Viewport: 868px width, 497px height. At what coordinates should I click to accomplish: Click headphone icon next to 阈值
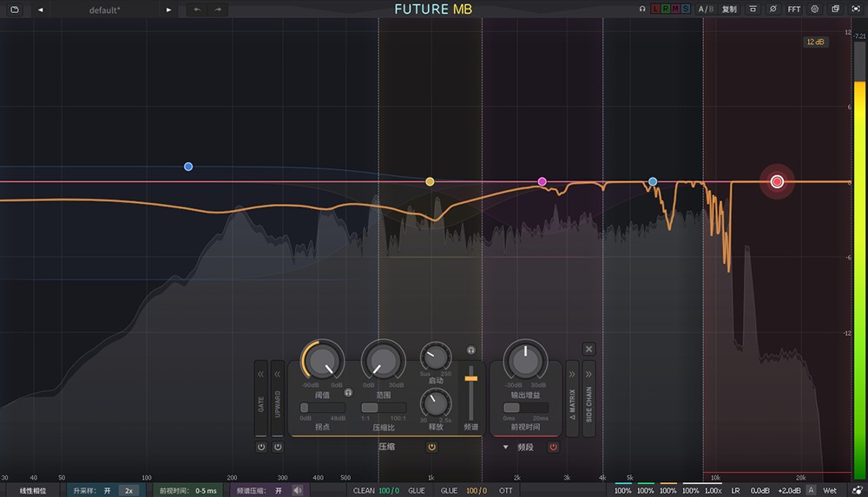[348, 392]
